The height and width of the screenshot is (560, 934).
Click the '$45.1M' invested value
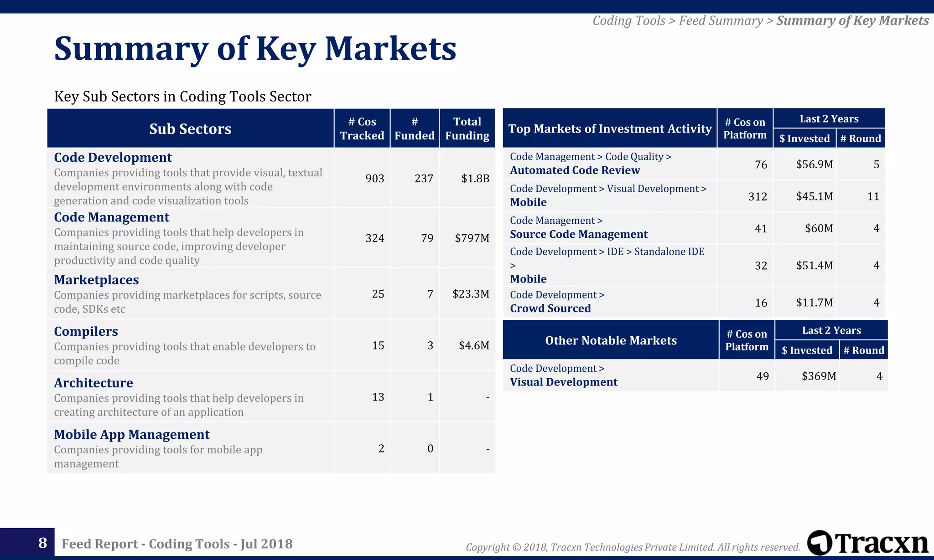point(815,196)
